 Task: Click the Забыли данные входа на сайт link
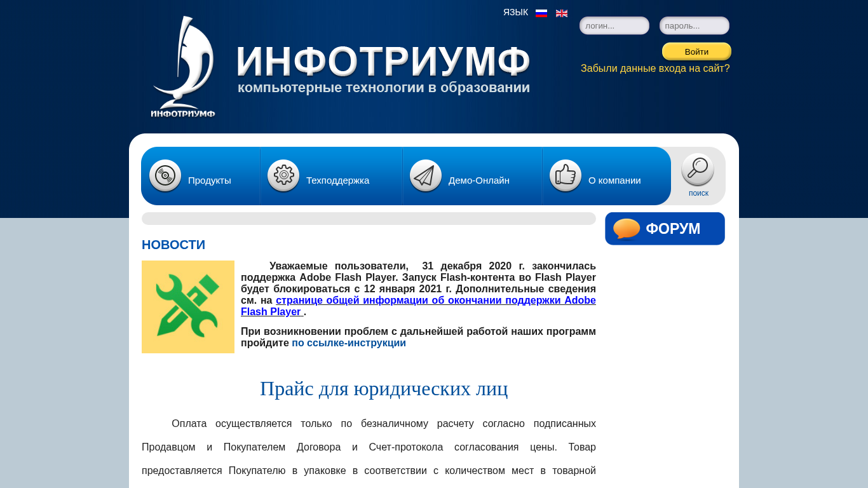[x=655, y=69]
